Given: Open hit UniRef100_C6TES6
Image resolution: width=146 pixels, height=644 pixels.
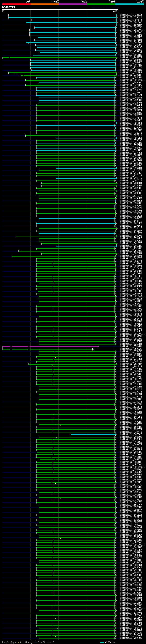Looking at the screenshot, I should click(x=131, y=27).
